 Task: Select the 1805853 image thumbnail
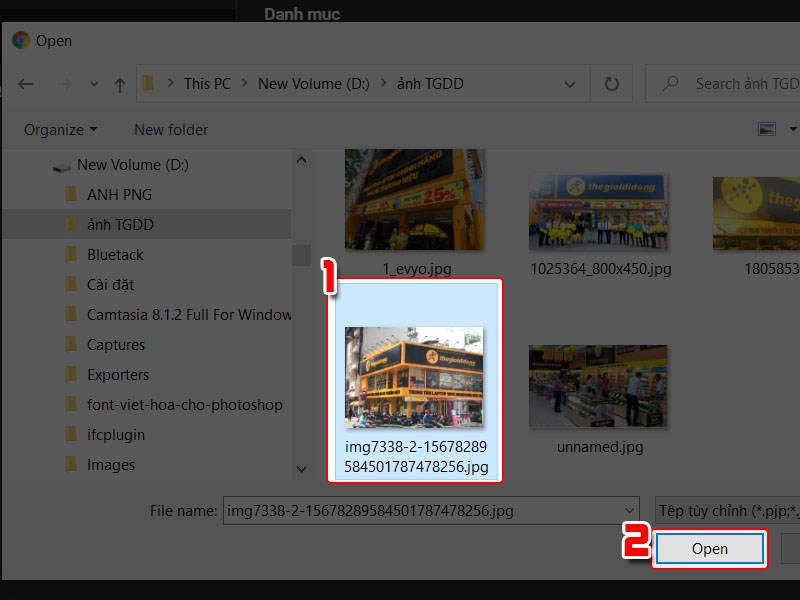click(757, 213)
